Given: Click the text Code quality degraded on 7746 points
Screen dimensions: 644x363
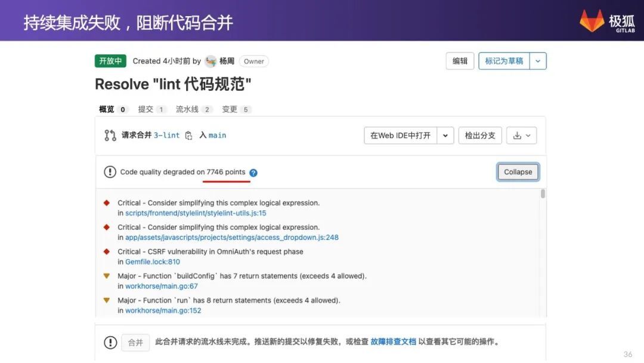Looking at the screenshot, I should (183, 172).
